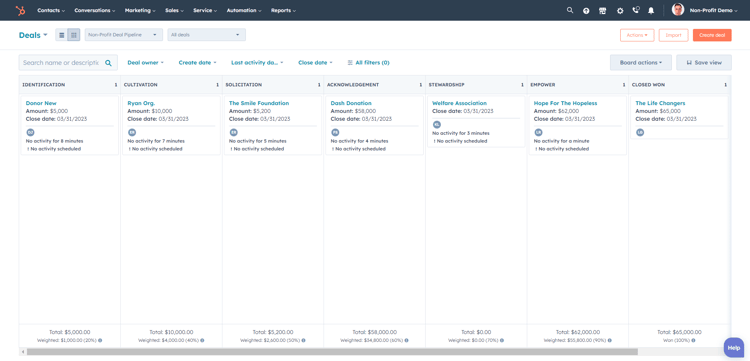Screen dimensions: 750x361
Task: Click info icon beside Weighted $0.00 (70%)
Action: click(502, 340)
